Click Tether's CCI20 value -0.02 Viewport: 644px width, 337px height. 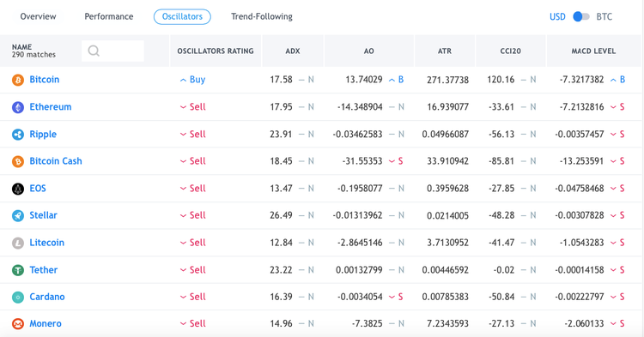(504, 270)
